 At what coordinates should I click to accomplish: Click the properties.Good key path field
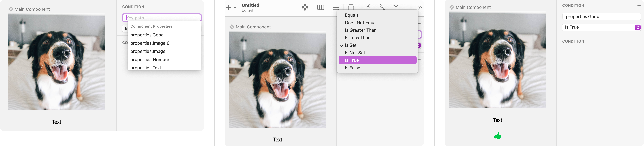tap(602, 17)
